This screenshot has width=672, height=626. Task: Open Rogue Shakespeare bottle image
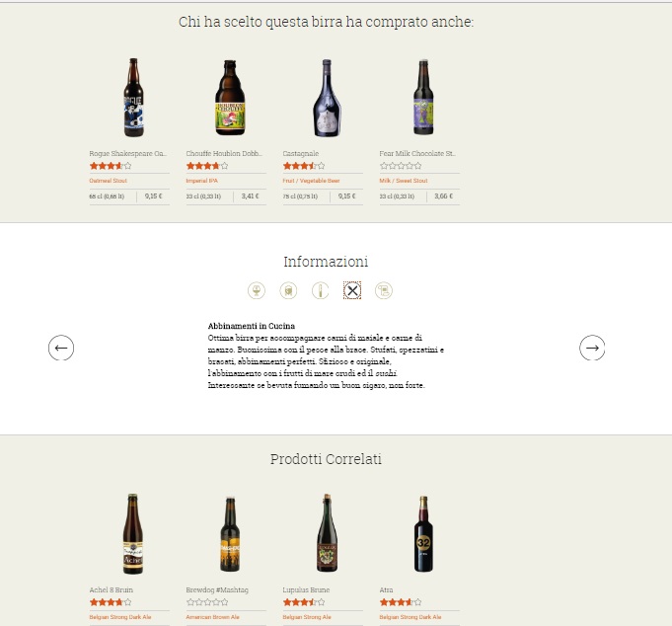pyautogui.click(x=134, y=98)
